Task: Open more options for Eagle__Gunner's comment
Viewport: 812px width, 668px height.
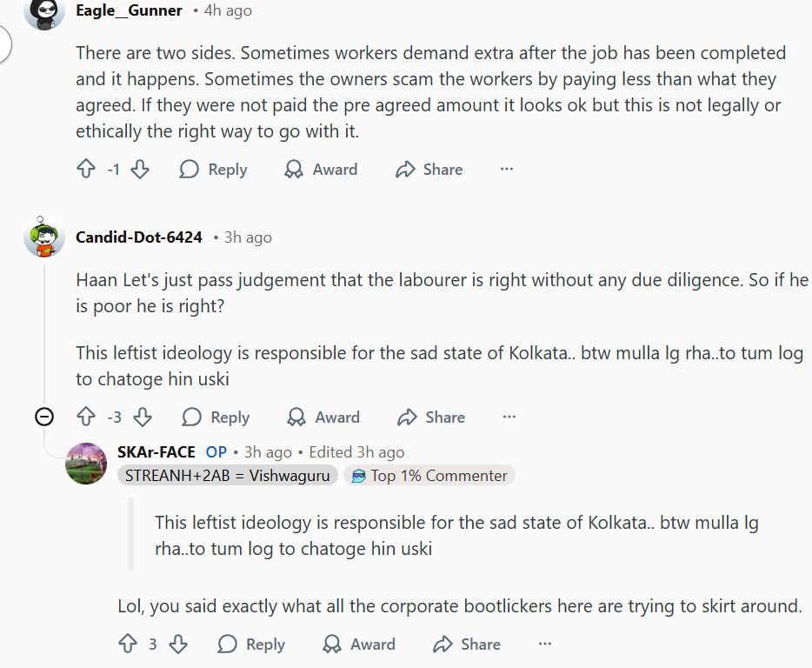Action: [507, 170]
